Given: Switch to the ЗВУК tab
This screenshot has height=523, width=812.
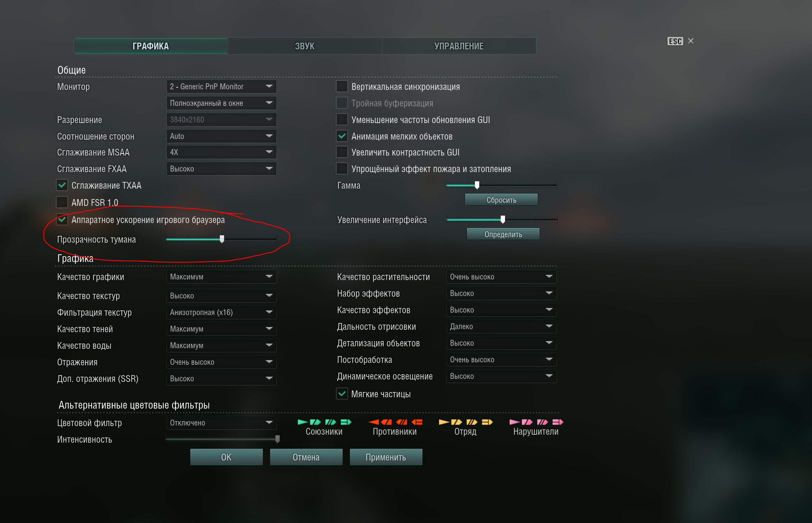Looking at the screenshot, I should coord(305,46).
